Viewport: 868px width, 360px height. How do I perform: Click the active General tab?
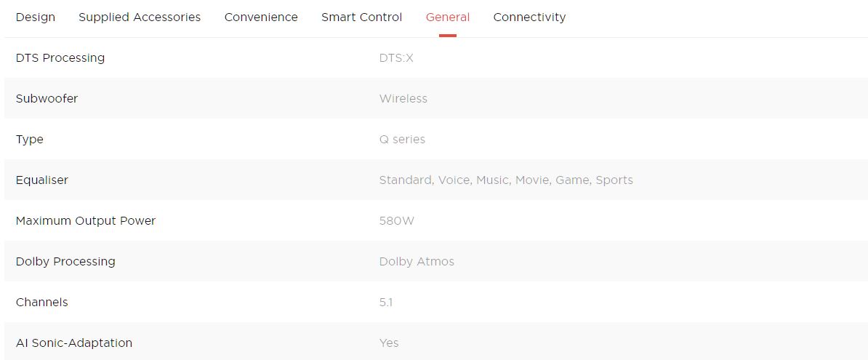point(448,17)
